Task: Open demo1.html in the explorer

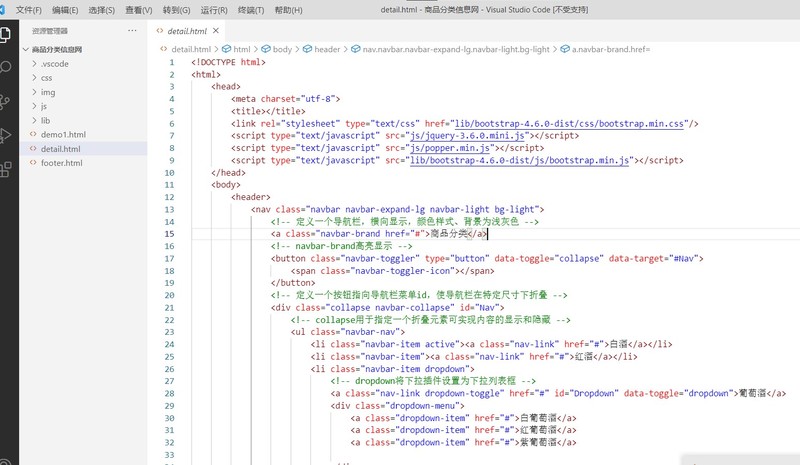Action: 63,134
